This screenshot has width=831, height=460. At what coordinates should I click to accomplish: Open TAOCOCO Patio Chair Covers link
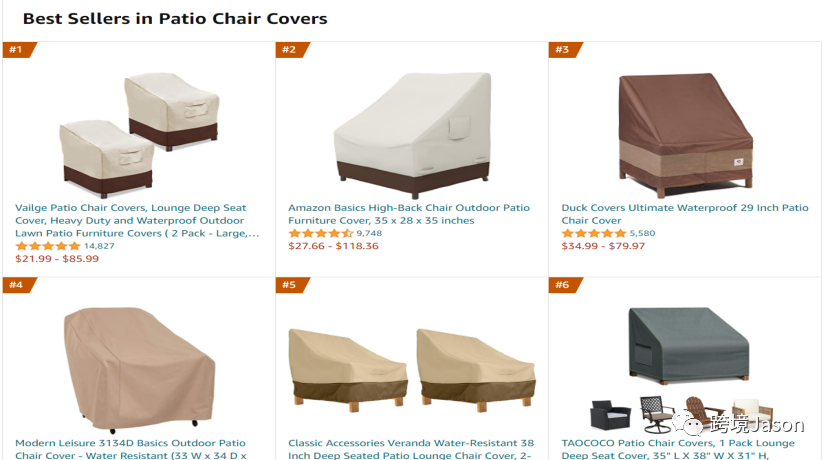(x=678, y=449)
